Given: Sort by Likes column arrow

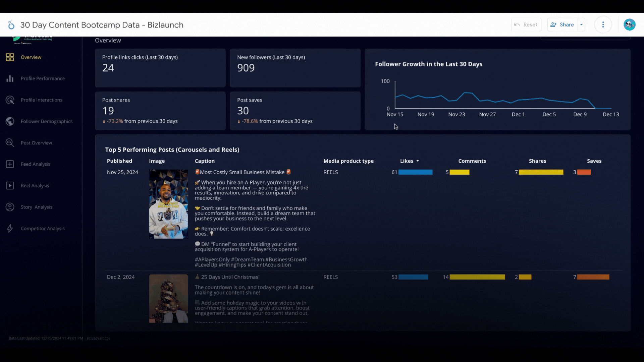Looking at the screenshot, I should (418, 161).
